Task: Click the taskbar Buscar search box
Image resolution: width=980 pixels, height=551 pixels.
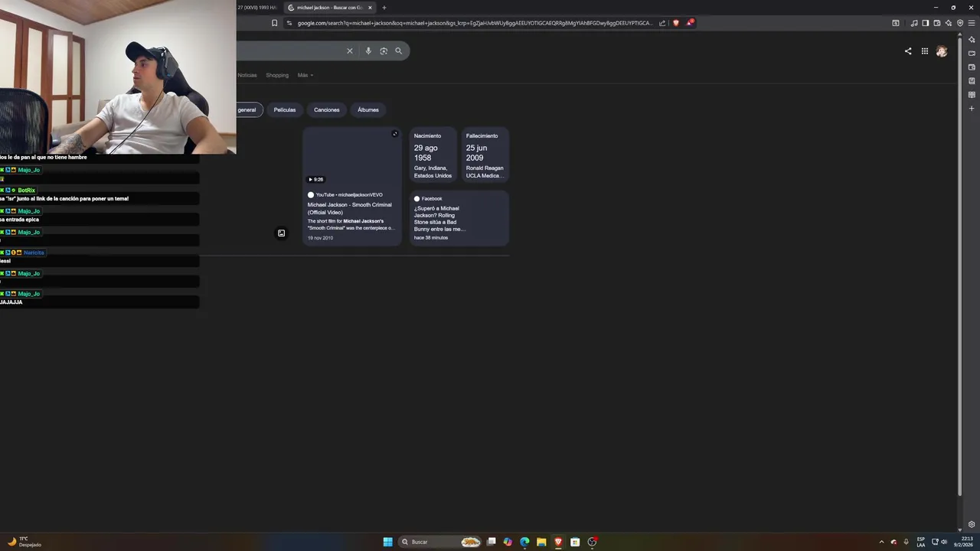Action: (441, 542)
